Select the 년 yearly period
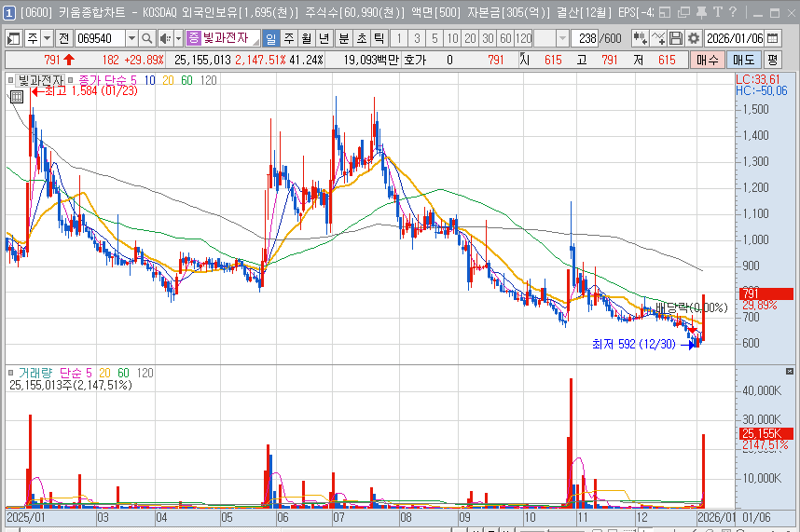Viewport: 800px width, 532px height. (324, 38)
